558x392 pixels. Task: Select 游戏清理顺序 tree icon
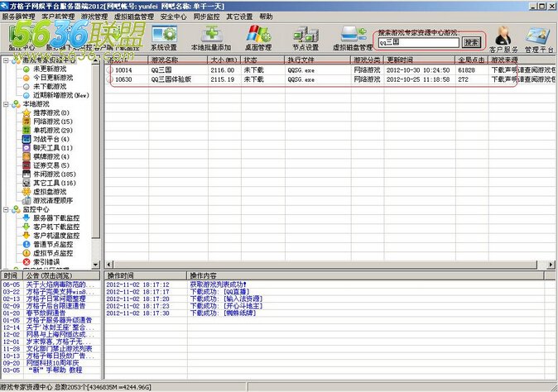(x=26, y=200)
